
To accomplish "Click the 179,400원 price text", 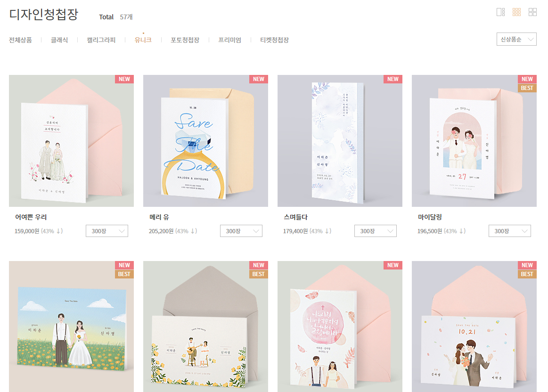I will 295,231.
